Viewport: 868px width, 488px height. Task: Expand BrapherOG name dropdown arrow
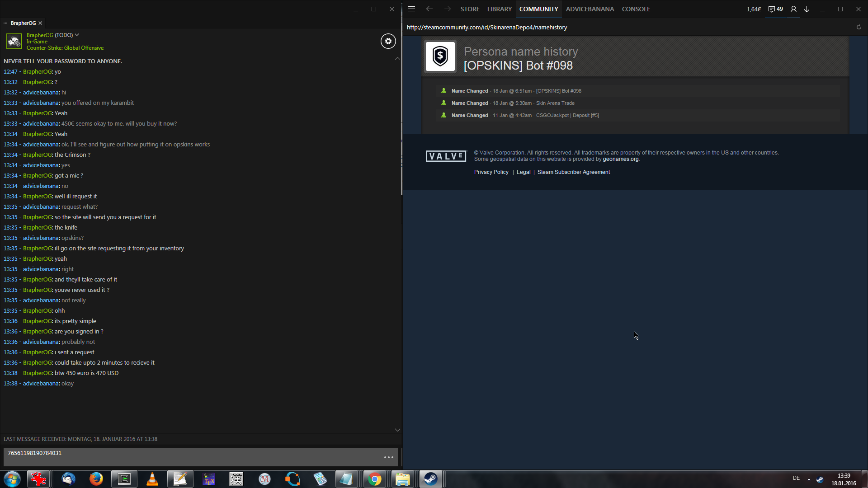77,35
